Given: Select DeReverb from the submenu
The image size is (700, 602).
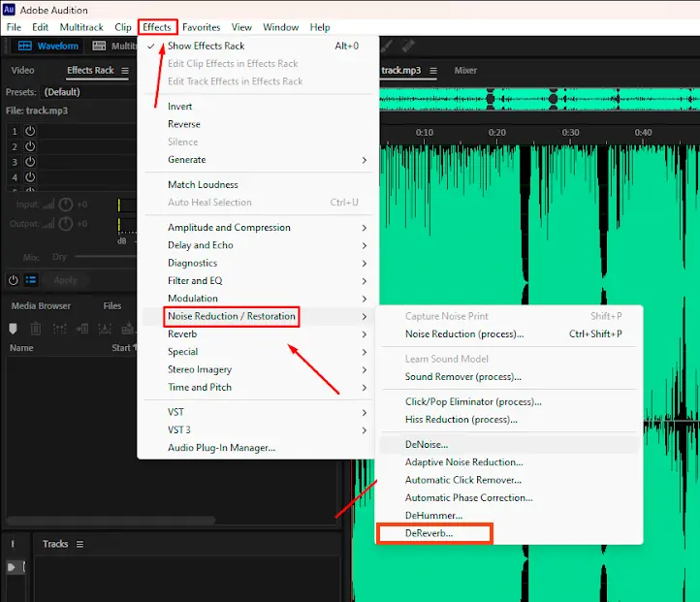Looking at the screenshot, I should click(430, 533).
